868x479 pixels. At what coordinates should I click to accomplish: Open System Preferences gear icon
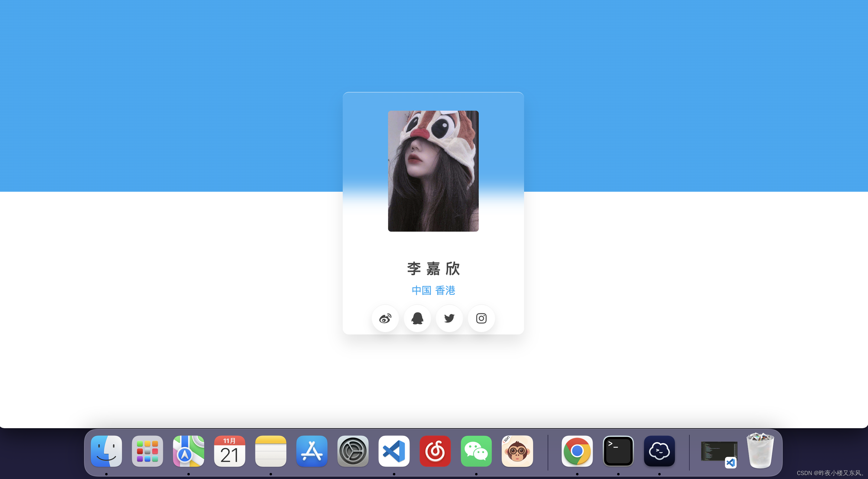(x=353, y=451)
